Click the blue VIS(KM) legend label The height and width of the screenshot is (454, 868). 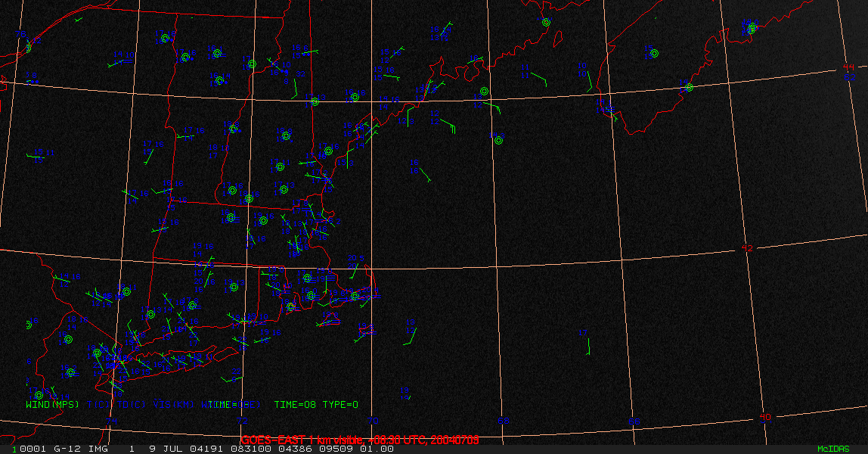click(x=173, y=405)
